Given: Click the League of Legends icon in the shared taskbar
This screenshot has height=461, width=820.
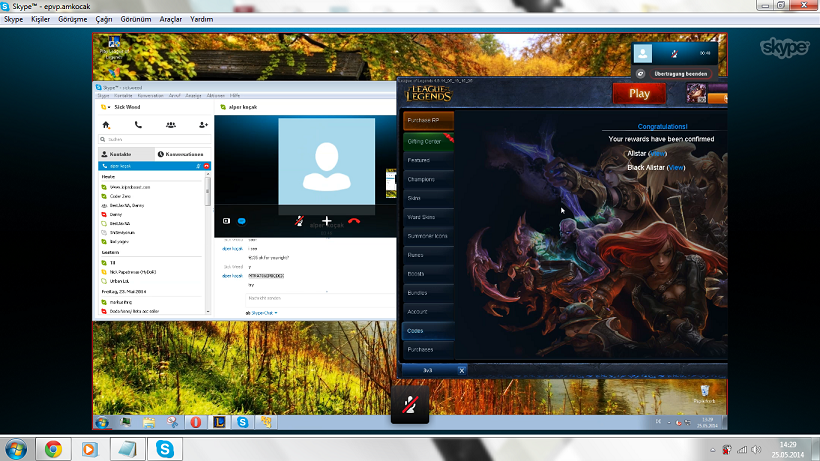Looking at the screenshot, I should pos(219,422).
